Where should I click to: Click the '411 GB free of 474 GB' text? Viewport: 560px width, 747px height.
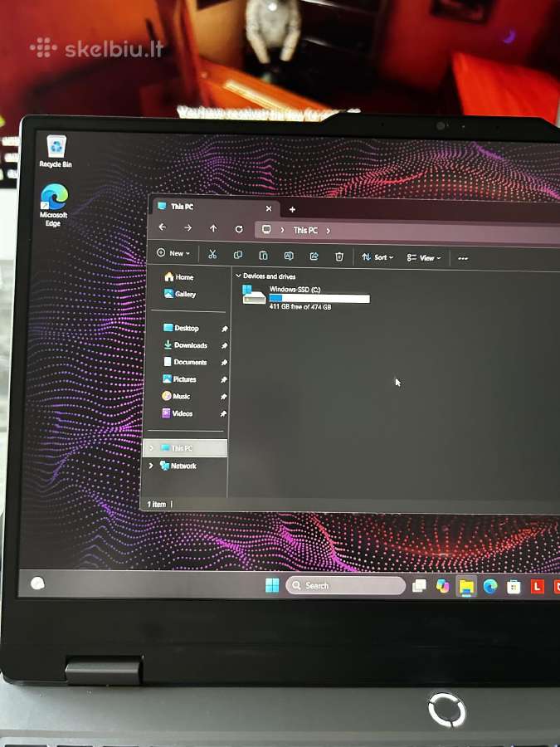coord(300,307)
